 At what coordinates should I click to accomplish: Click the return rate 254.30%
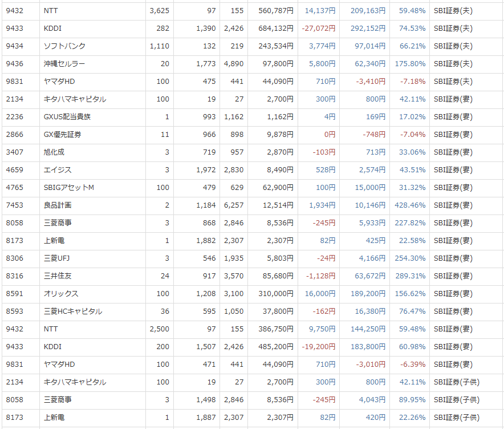tap(410, 258)
